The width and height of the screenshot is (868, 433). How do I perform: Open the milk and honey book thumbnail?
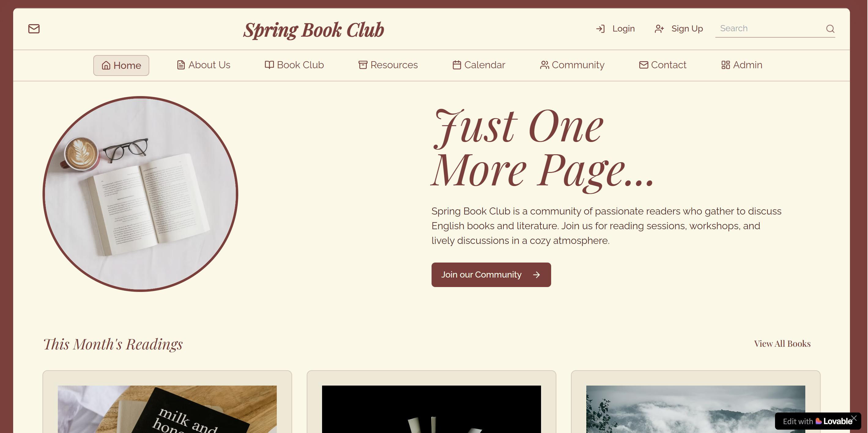(x=167, y=409)
